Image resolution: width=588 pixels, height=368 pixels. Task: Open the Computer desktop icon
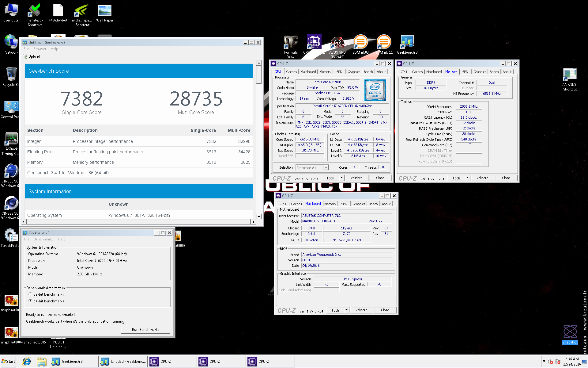pyautogui.click(x=11, y=13)
